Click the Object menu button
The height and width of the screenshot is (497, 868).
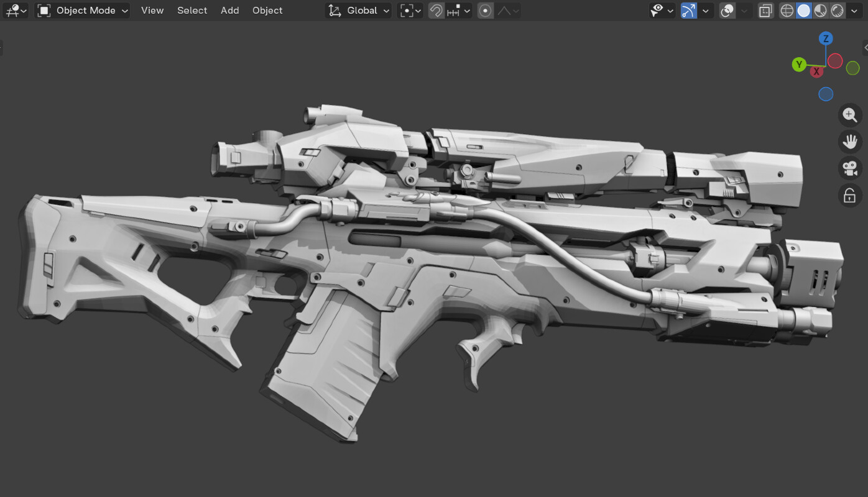tap(267, 11)
